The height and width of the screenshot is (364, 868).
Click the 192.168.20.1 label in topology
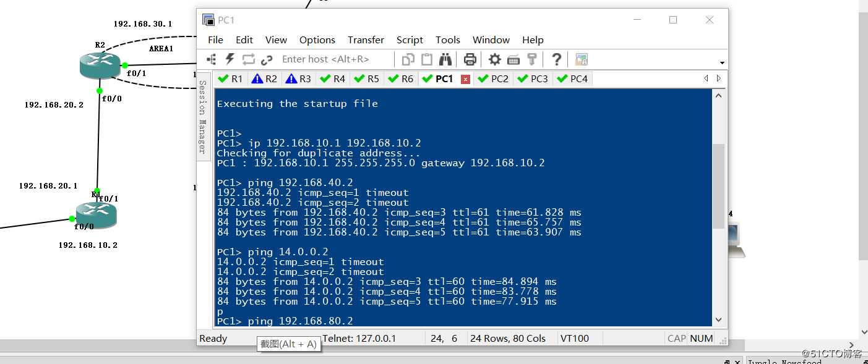(x=48, y=186)
